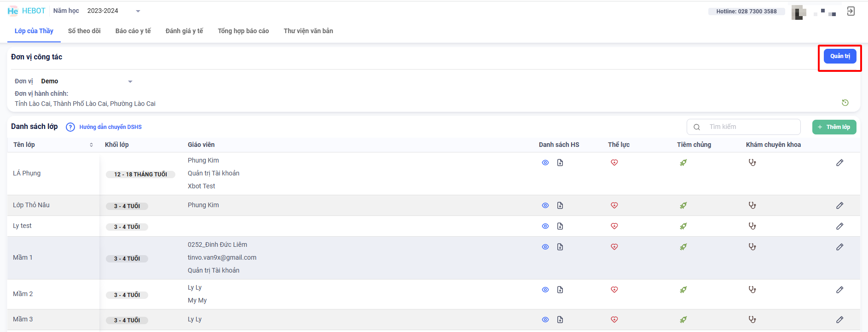The width and height of the screenshot is (868, 332).
Task: Edit the Mầm 1 class with pencil icon
Action: (x=839, y=247)
